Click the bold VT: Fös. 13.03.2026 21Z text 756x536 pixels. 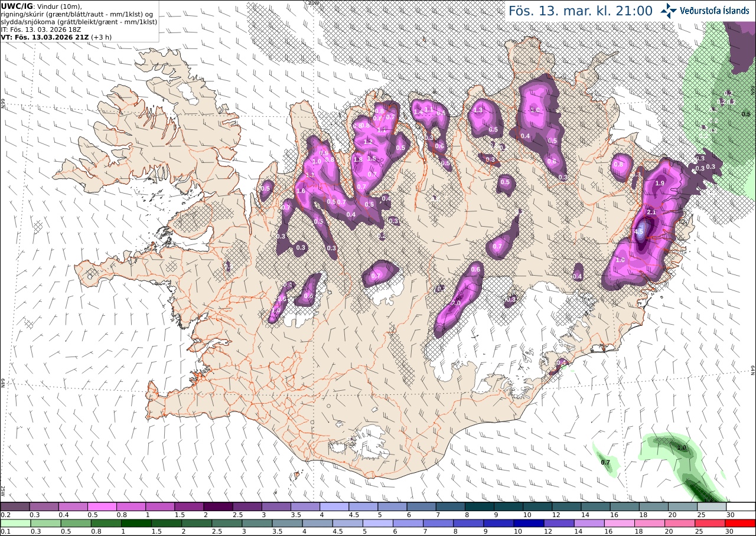pos(45,37)
